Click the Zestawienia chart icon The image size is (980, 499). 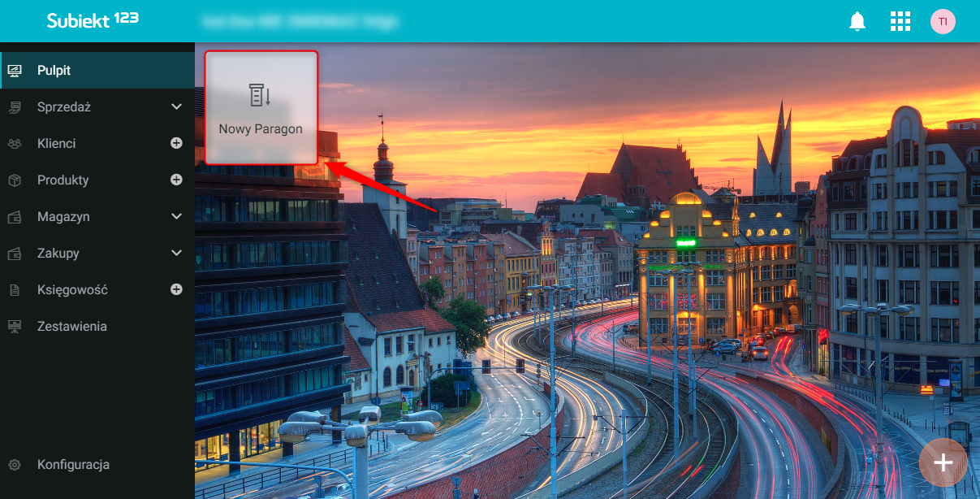15,327
